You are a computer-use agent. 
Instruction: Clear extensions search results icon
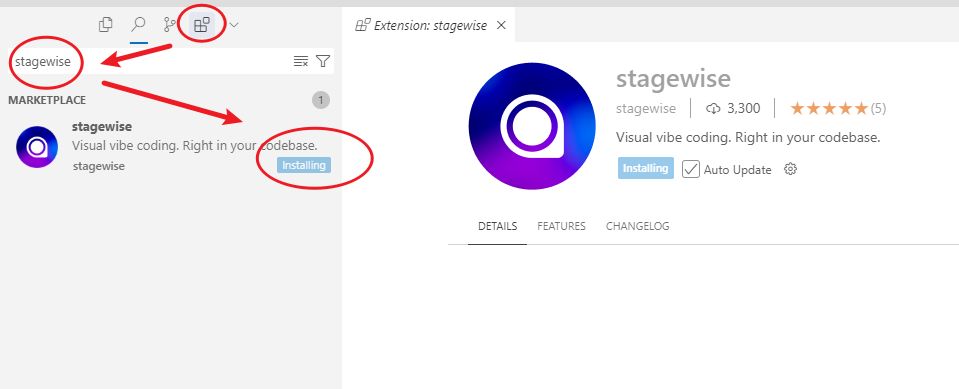pos(301,61)
